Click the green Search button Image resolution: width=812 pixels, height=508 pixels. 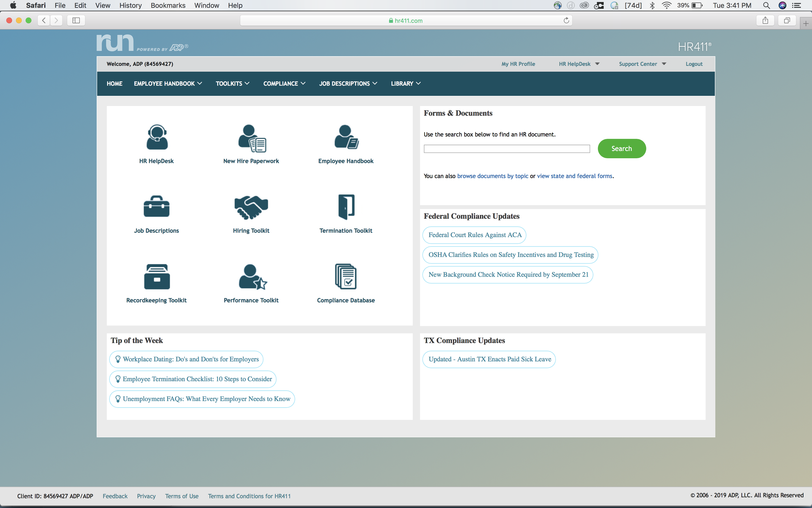pyautogui.click(x=622, y=149)
